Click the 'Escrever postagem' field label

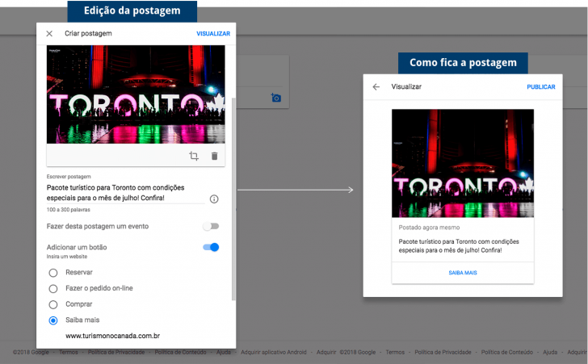click(69, 177)
